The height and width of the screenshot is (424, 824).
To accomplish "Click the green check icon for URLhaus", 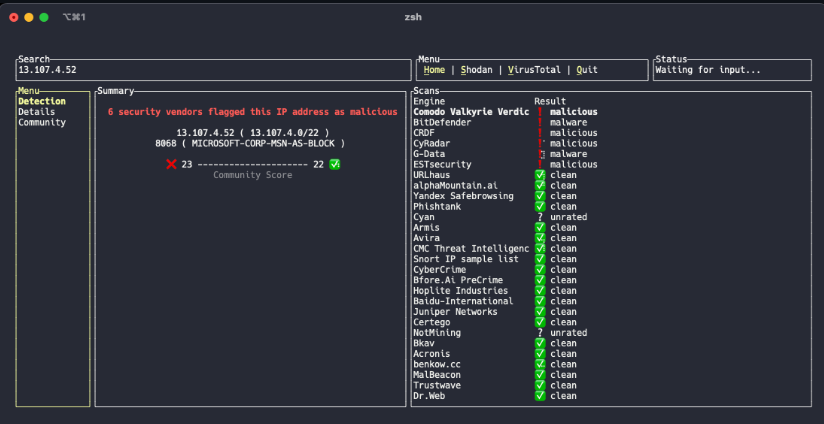I will 540,175.
